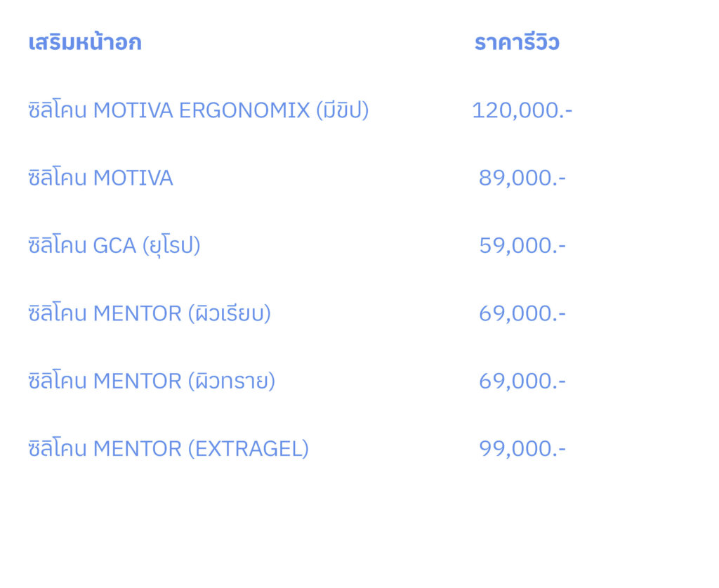
Task: Select the ซิลิโคน GCA row label
Action: tap(114, 246)
